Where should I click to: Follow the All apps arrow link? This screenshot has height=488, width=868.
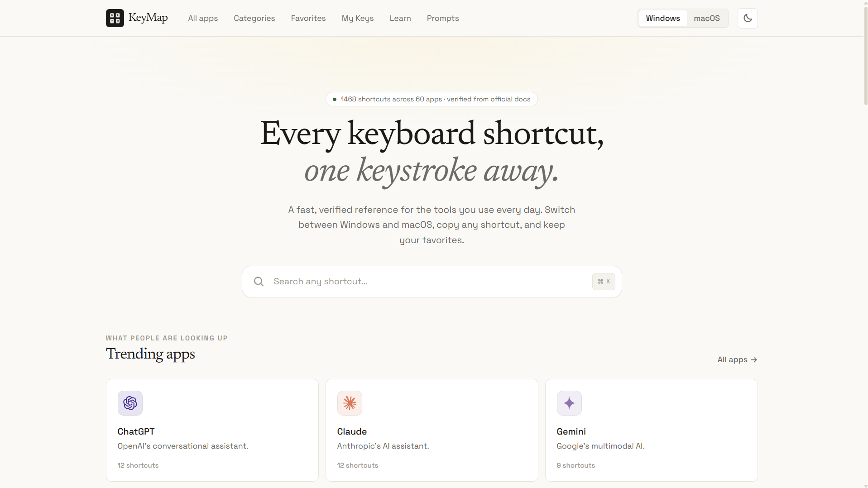click(x=737, y=359)
